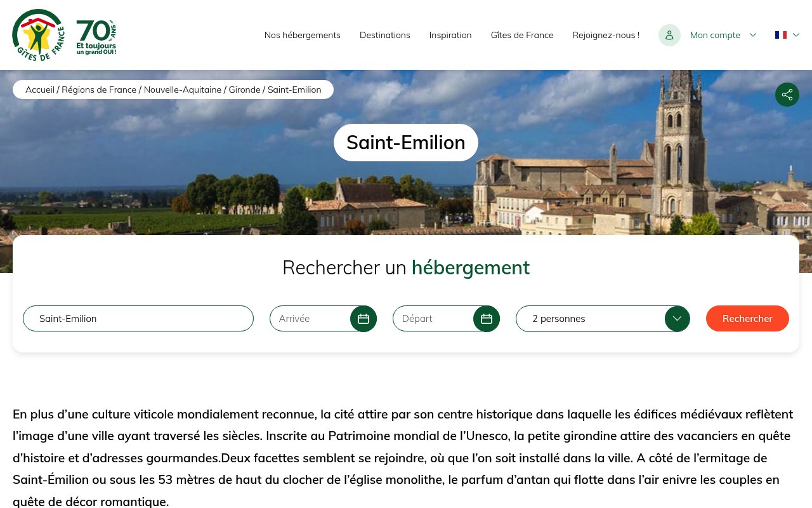Open Destinations menu
Viewport: 812px width, 508px height.
(x=385, y=35)
